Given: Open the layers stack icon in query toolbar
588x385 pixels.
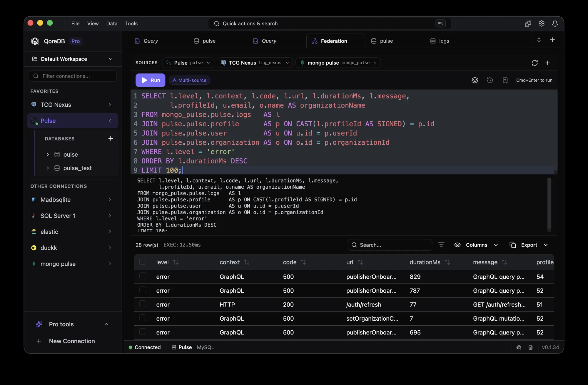Looking at the screenshot, I should pyautogui.click(x=475, y=80).
